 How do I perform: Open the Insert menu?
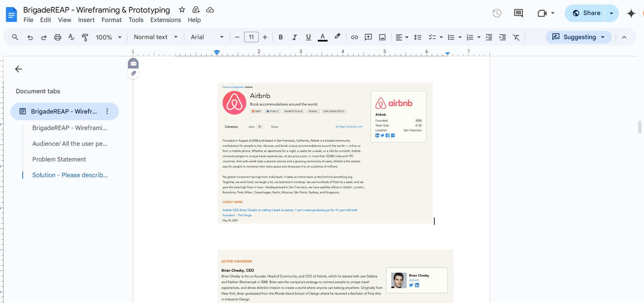pyautogui.click(x=86, y=20)
